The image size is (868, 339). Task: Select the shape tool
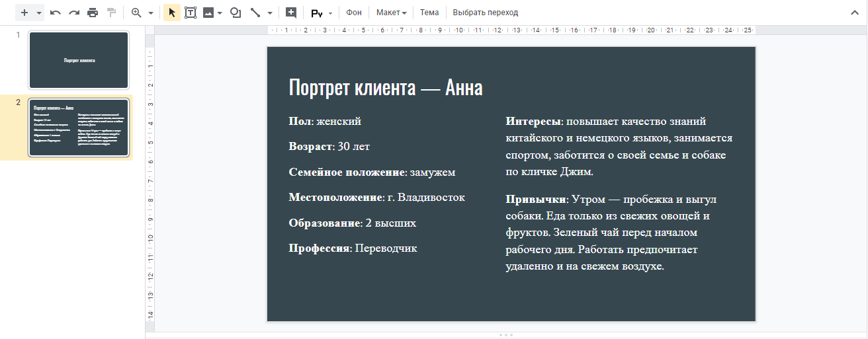(x=235, y=13)
